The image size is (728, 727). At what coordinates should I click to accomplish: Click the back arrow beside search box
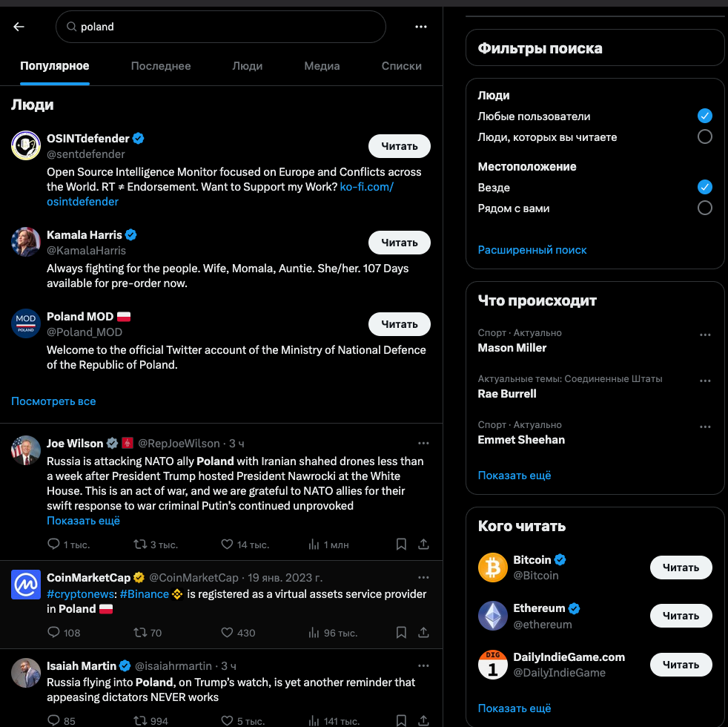19,27
